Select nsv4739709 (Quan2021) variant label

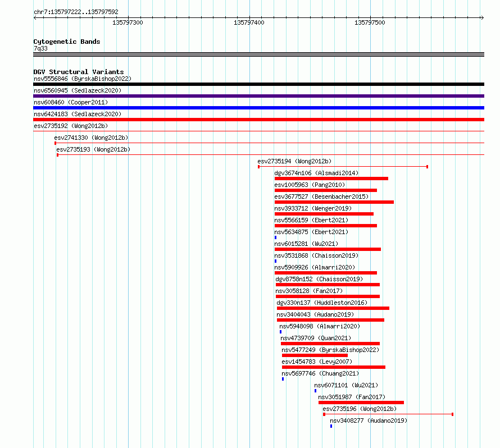316,338
